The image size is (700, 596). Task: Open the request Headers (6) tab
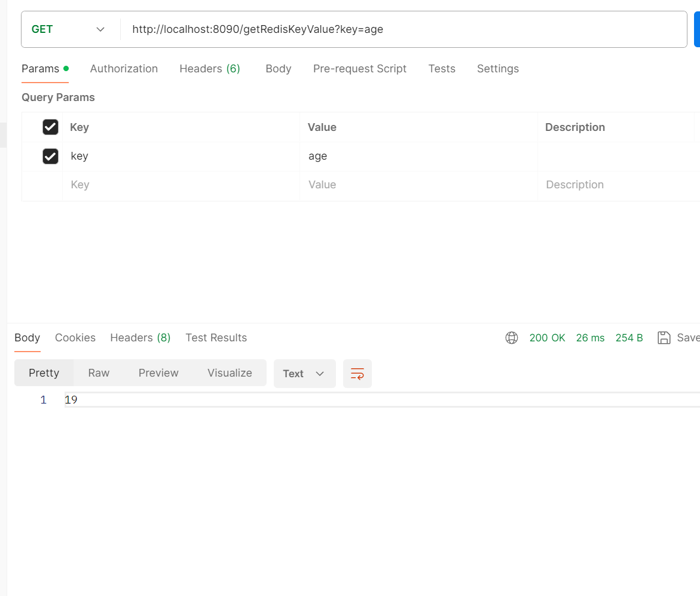pyautogui.click(x=210, y=69)
